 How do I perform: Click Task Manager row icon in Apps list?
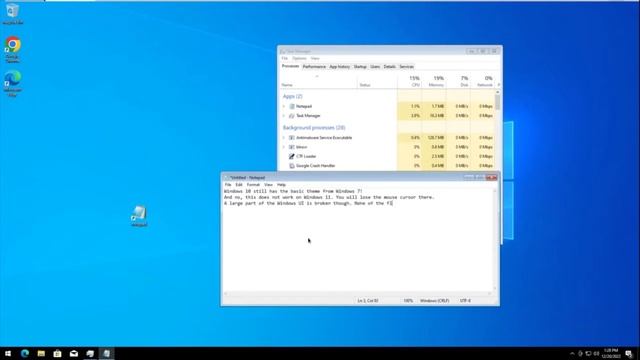click(292, 116)
